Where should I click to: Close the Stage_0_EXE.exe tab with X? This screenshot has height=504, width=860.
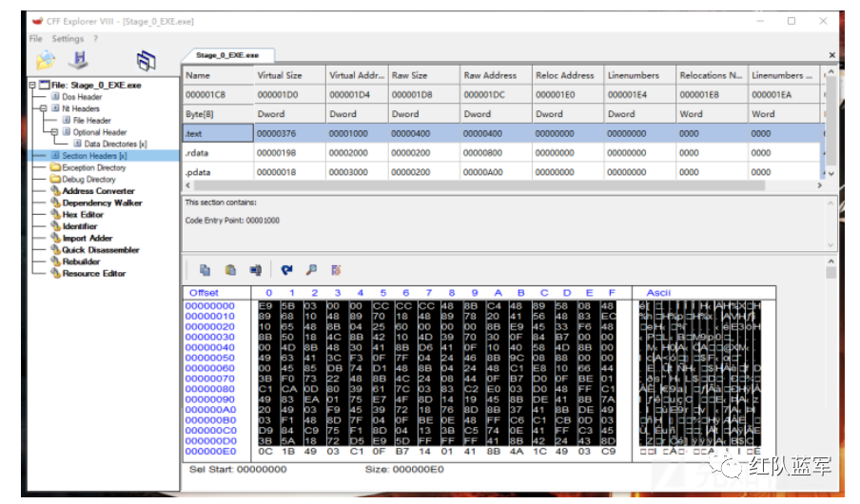(x=832, y=55)
